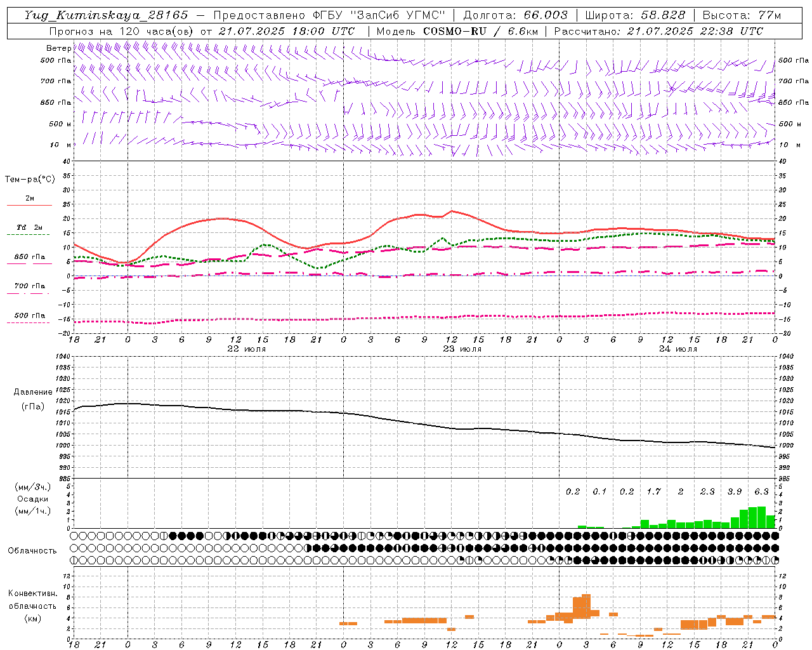
Task: Click the Тем-ра(°C) panel label
Action: tap(30, 180)
